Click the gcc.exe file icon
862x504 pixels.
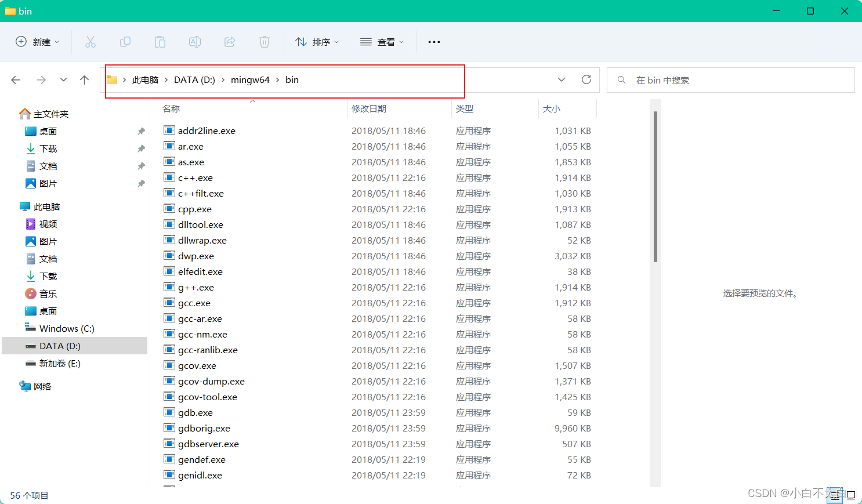click(x=169, y=303)
